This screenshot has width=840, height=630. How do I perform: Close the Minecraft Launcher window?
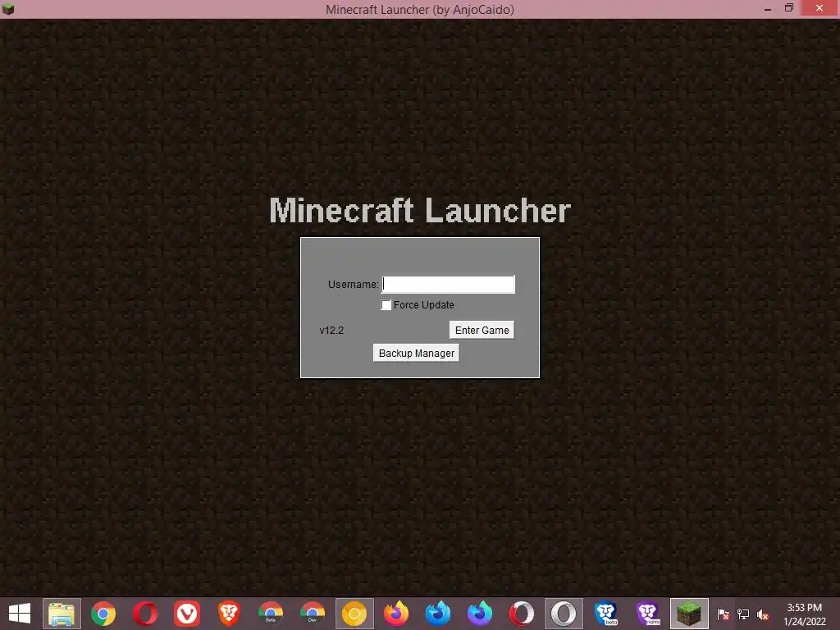point(819,8)
